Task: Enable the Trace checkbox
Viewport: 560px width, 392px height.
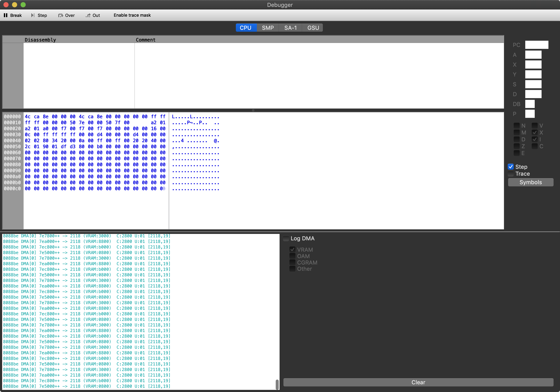Action: [510, 174]
